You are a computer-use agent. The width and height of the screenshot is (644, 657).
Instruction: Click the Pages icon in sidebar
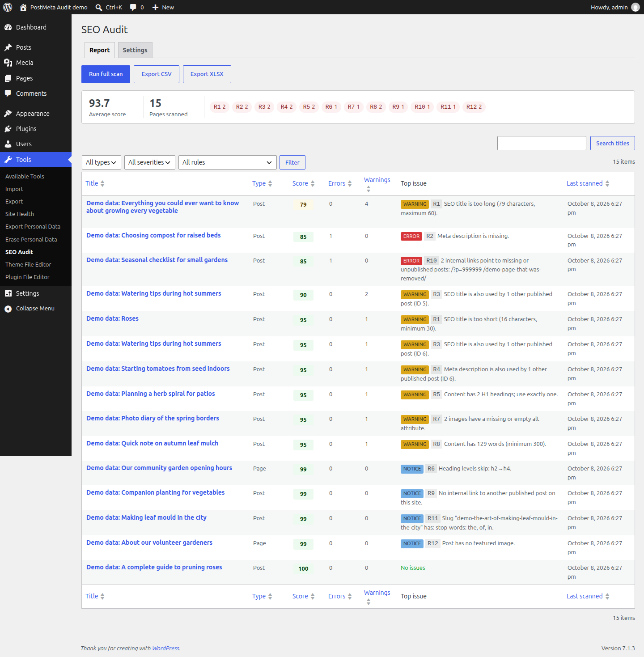pos(8,78)
